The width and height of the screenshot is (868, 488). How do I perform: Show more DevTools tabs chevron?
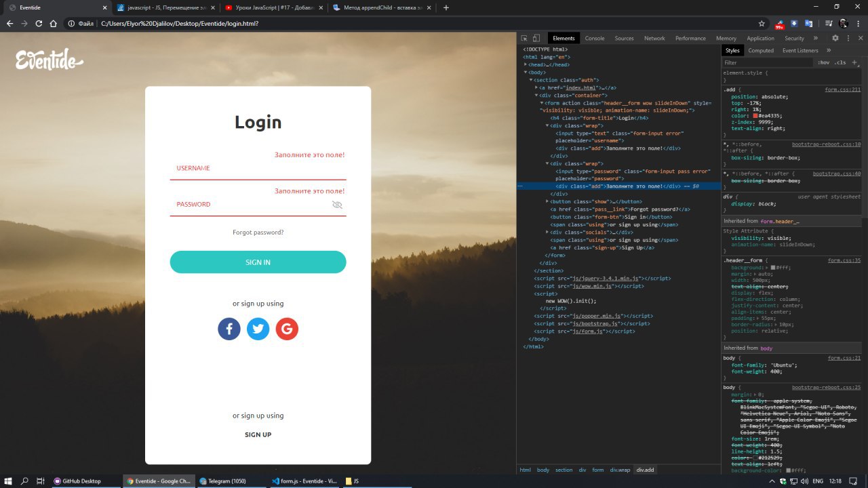(815, 38)
